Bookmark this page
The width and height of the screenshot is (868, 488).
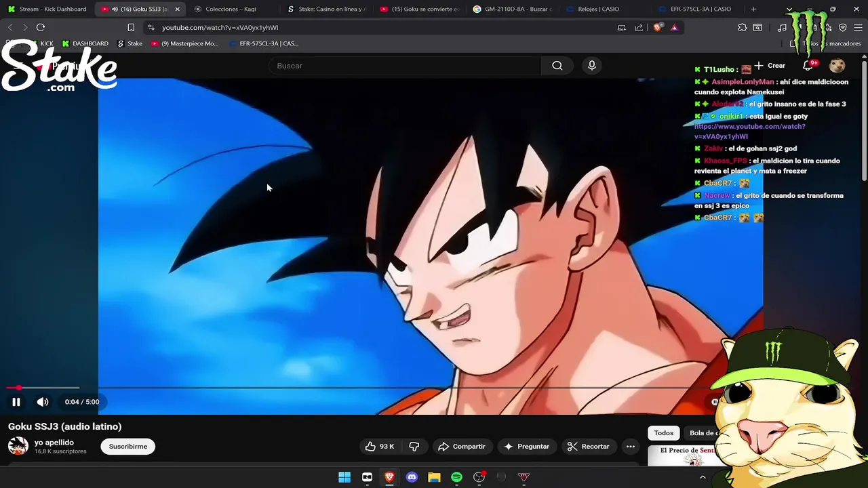coord(131,27)
